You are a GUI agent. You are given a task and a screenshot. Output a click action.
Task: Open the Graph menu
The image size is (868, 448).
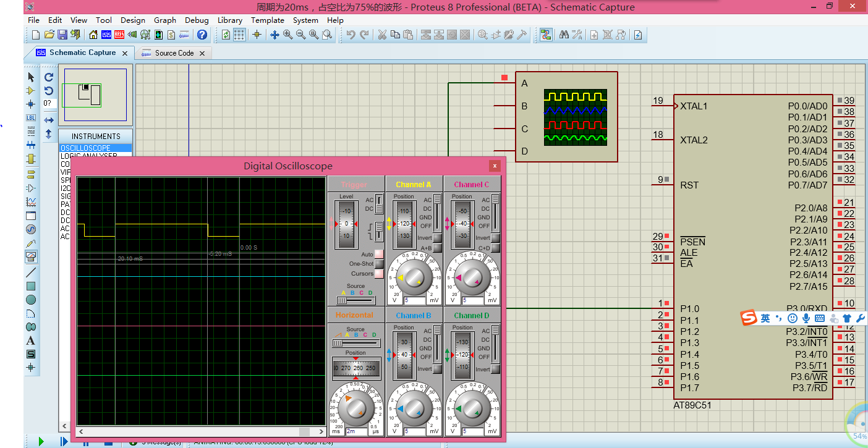pyautogui.click(x=165, y=20)
